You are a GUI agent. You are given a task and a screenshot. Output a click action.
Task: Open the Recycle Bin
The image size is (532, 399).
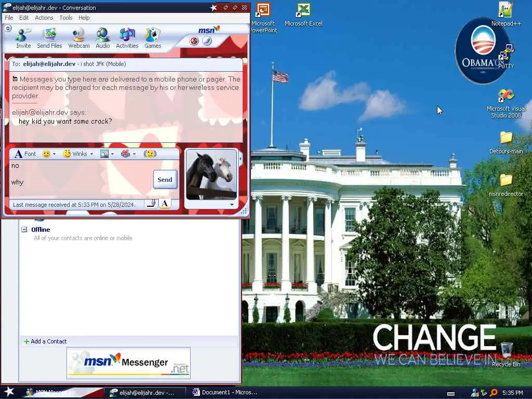click(506, 354)
